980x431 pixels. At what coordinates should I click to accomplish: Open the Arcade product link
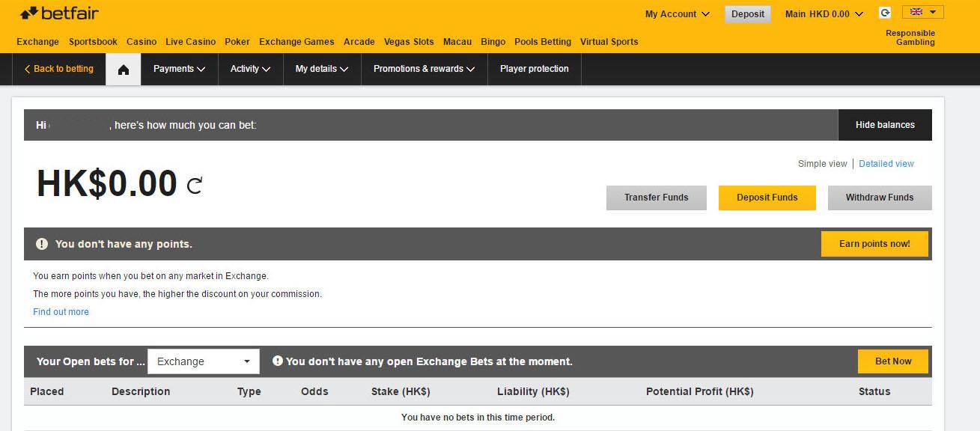tap(359, 42)
